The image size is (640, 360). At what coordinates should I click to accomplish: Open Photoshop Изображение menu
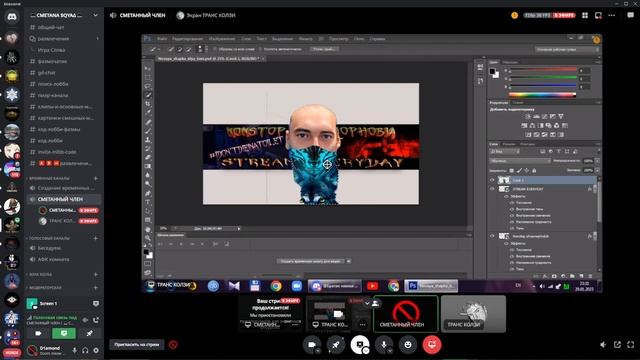(x=222, y=39)
